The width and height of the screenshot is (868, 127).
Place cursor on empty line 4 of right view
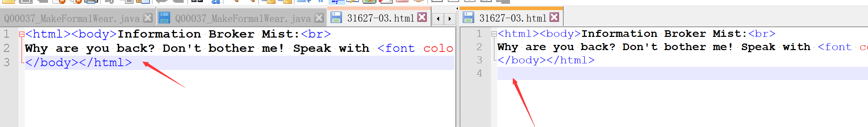click(682, 73)
